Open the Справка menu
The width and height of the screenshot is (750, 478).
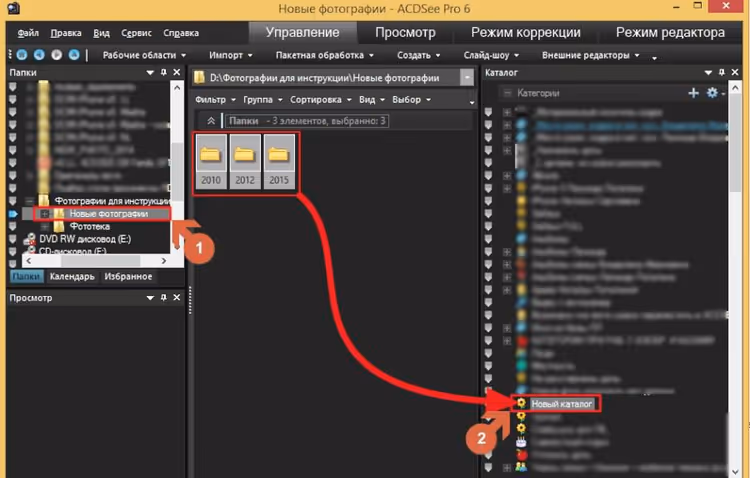coord(181,33)
